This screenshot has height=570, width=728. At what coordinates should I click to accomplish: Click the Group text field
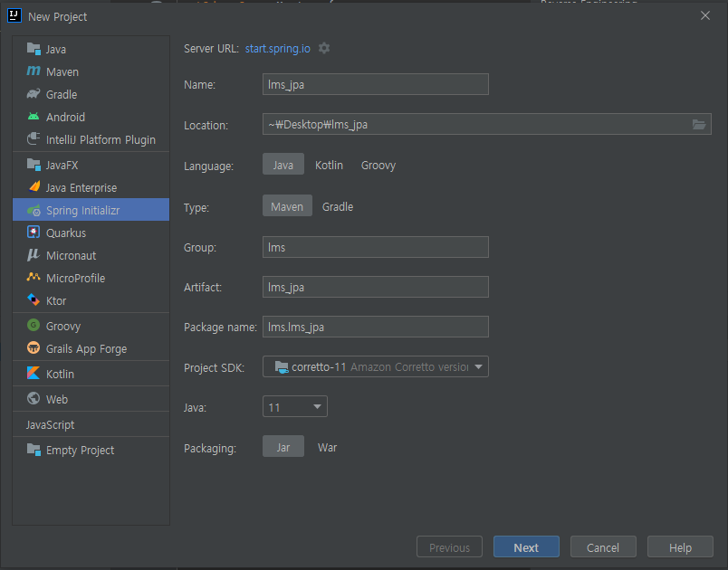[x=375, y=247]
